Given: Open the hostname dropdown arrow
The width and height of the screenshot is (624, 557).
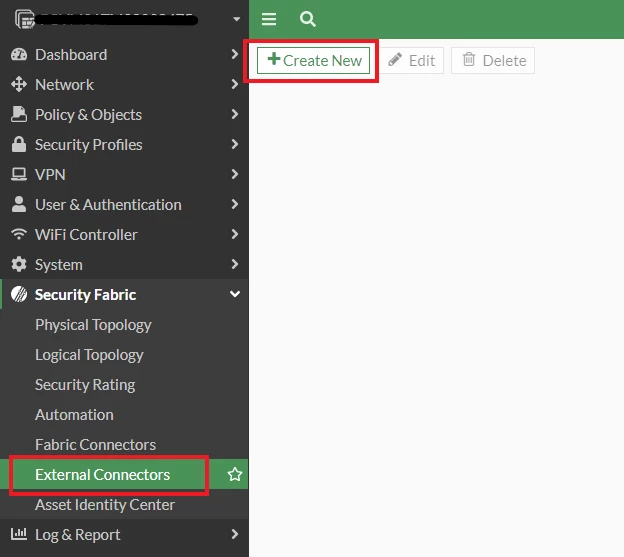Looking at the screenshot, I should click(236, 19).
